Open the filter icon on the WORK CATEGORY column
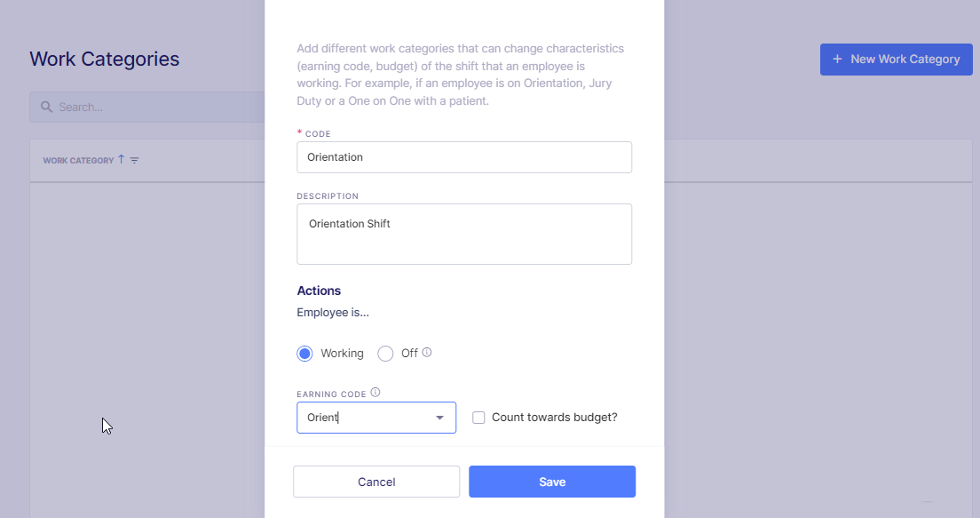980x518 pixels. (x=134, y=161)
